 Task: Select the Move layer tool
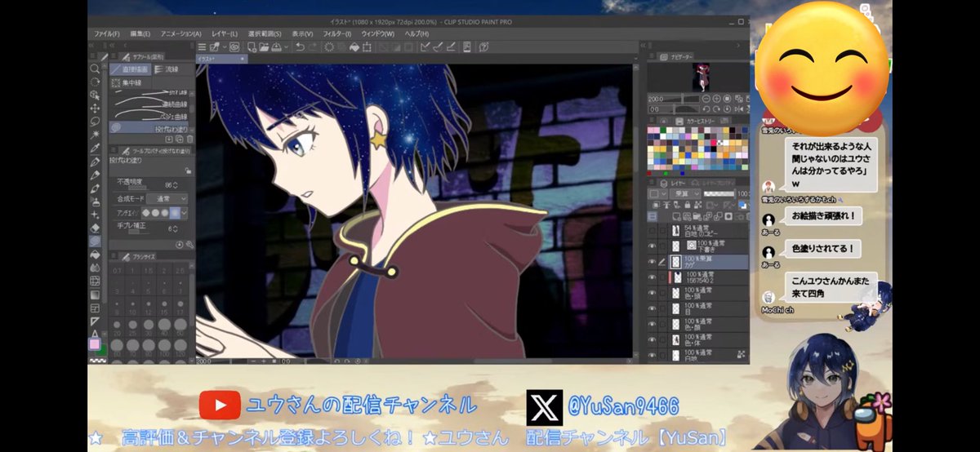(95, 109)
